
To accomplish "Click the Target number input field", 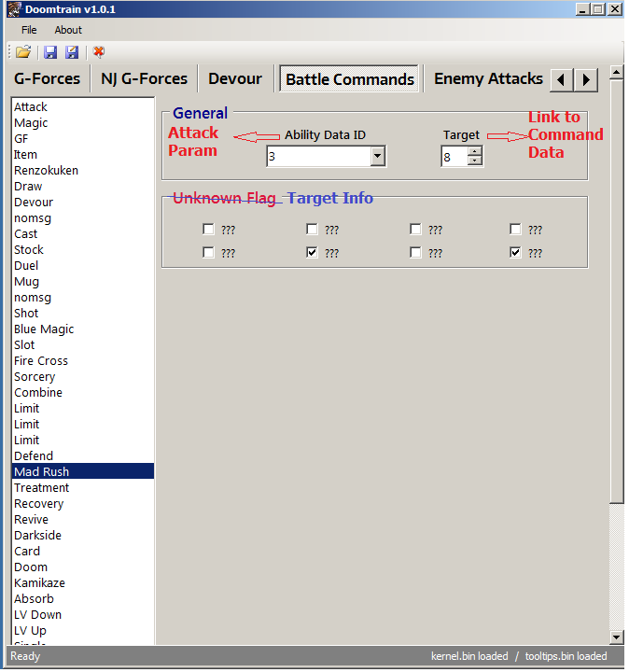I will coord(454,157).
